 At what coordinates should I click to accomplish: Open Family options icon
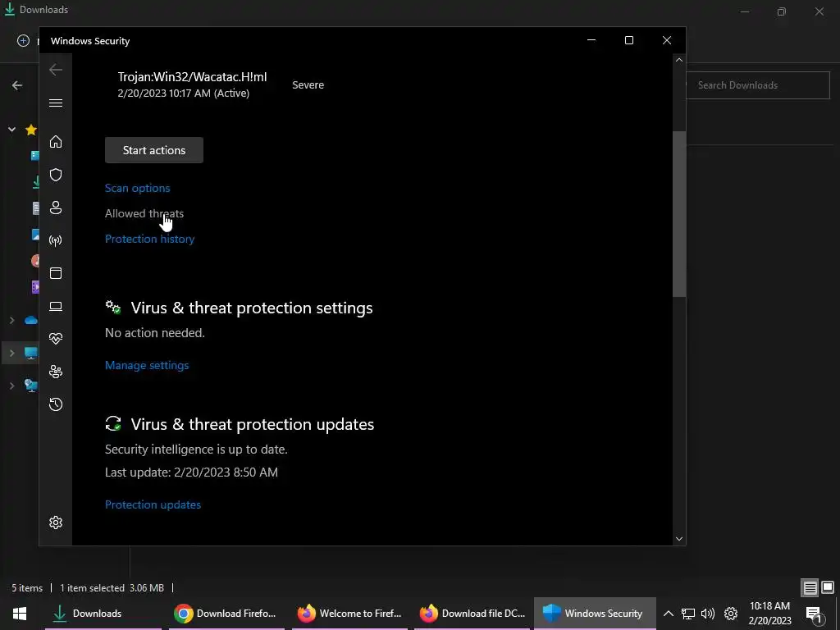[56, 372]
